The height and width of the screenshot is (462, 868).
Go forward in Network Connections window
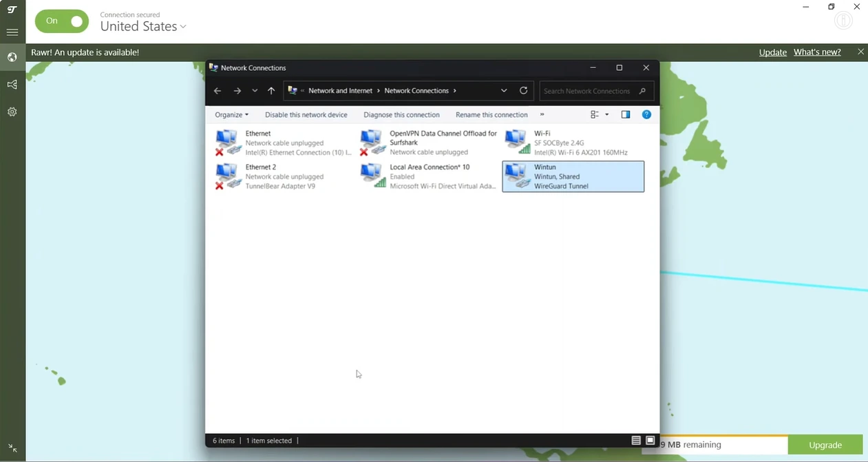pos(237,91)
